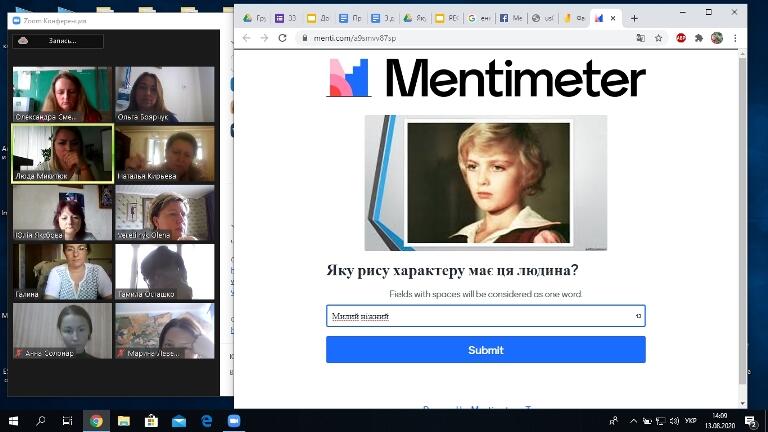Select Марина's muted video tile

[x=165, y=331]
